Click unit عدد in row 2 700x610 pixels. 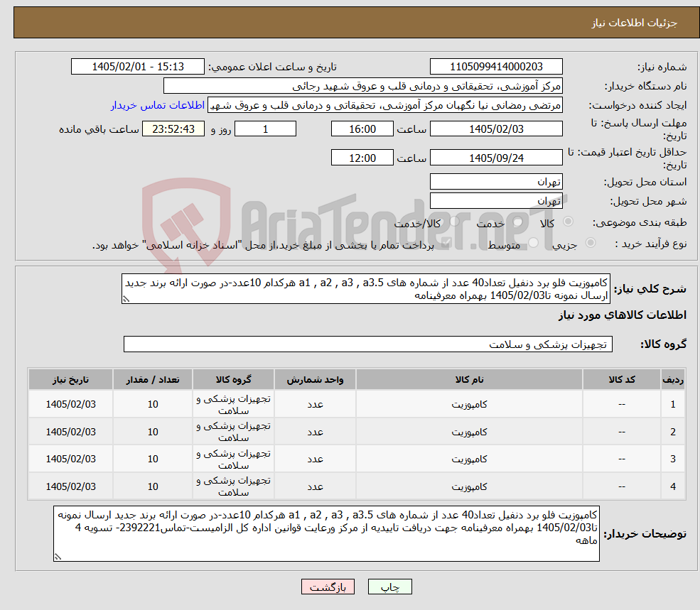315,432
